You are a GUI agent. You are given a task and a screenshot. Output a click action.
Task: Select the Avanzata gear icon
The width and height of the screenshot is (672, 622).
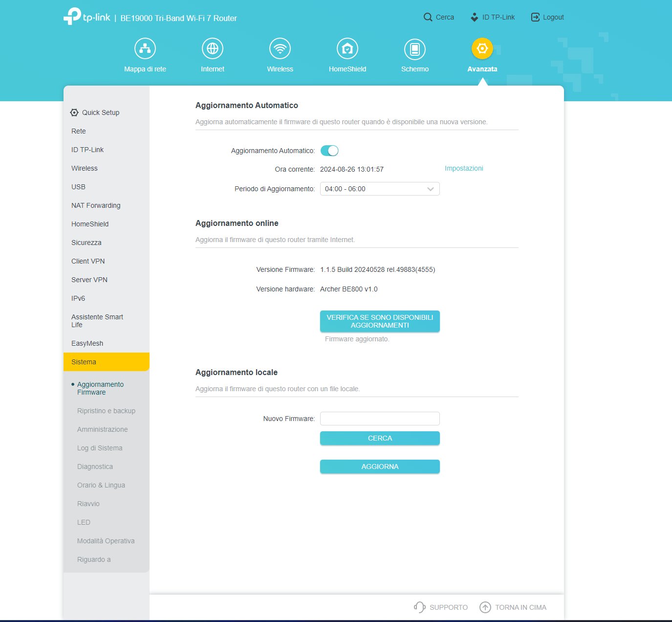click(482, 48)
